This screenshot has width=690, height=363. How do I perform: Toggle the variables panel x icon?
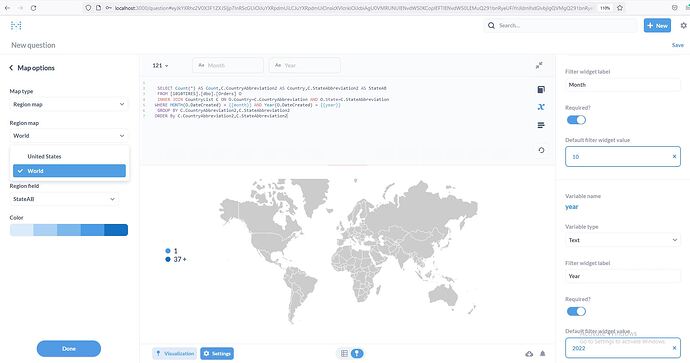(x=541, y=107)
